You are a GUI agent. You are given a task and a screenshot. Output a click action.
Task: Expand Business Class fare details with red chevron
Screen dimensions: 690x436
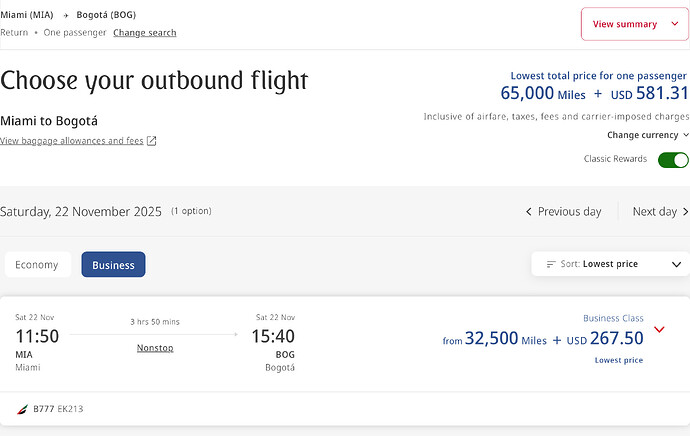tap(659, 330)
